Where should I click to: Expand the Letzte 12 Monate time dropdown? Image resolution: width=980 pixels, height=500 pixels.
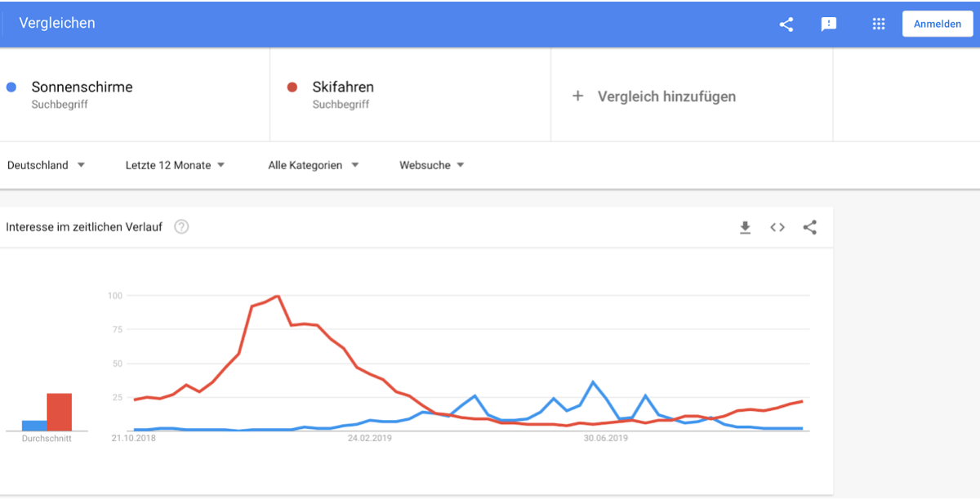[x=176, y=165]
